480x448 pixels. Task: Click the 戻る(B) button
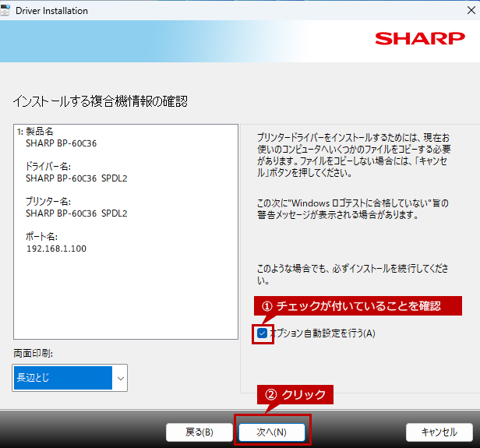tap(199, 432)
